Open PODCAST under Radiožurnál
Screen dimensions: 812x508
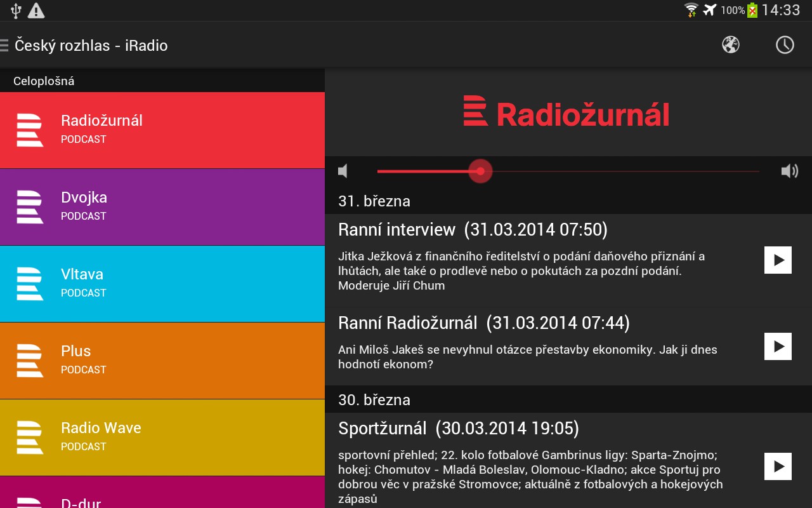(84, 139)
